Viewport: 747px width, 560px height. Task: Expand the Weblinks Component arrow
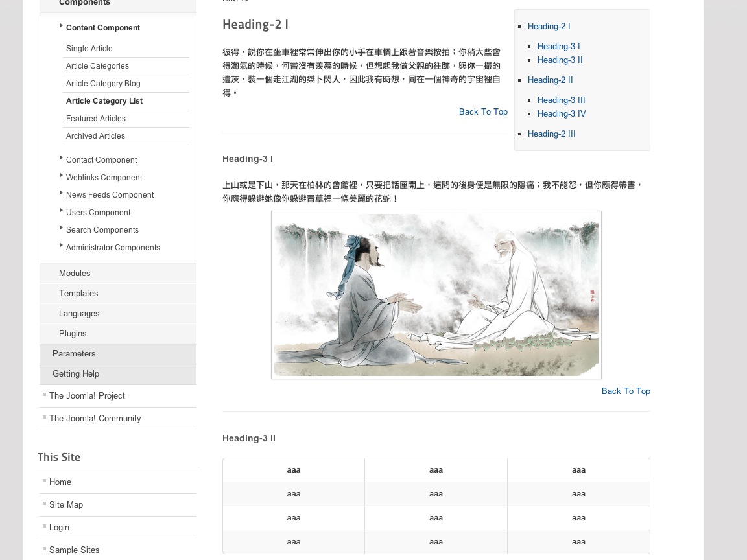[x=61, y=175]
